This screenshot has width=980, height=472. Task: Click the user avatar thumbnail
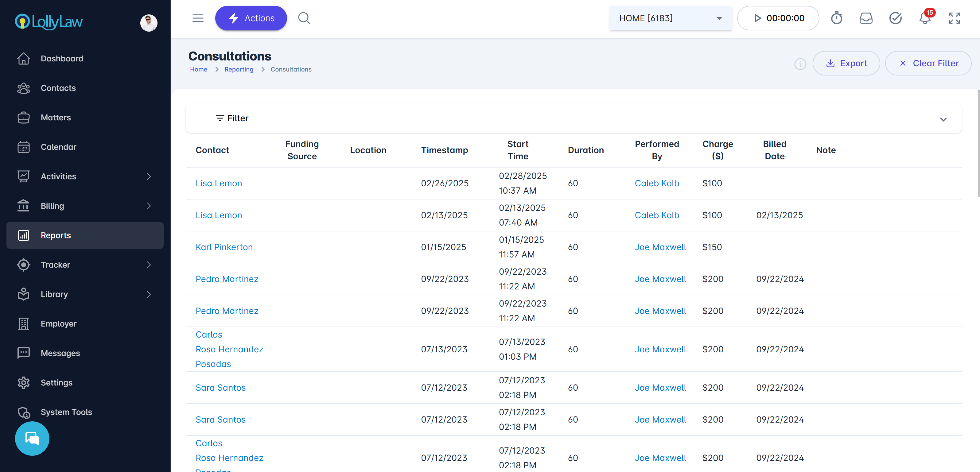tap(149, 23)
